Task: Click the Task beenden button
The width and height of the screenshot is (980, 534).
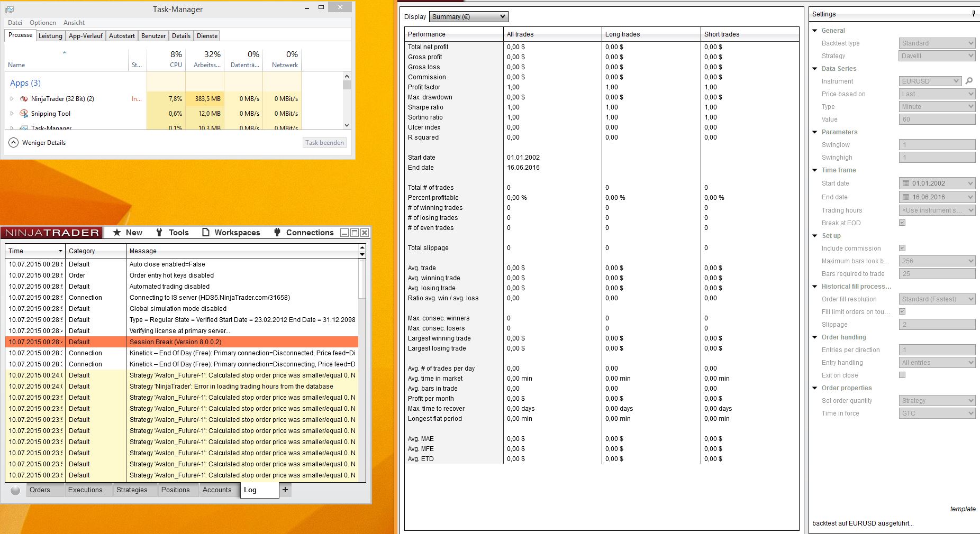Action: pos(324,143)
